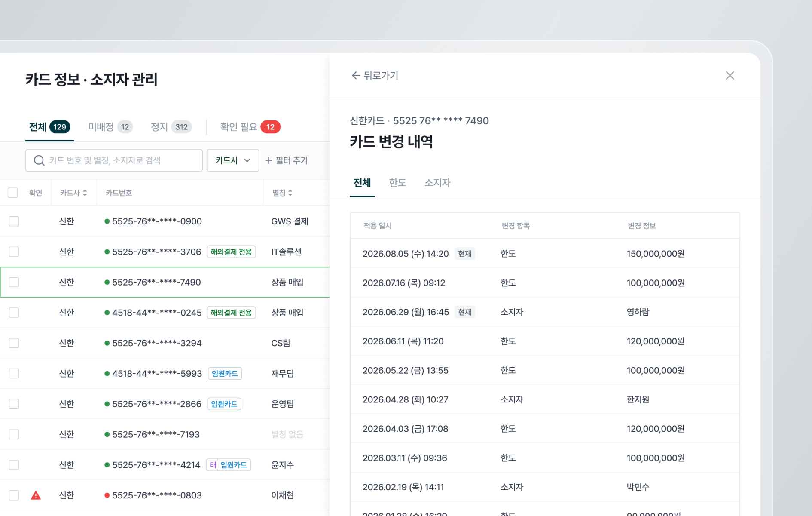Click the 변경 정보 column header
This screenshot has width=812, height=516.
point(642,226)
